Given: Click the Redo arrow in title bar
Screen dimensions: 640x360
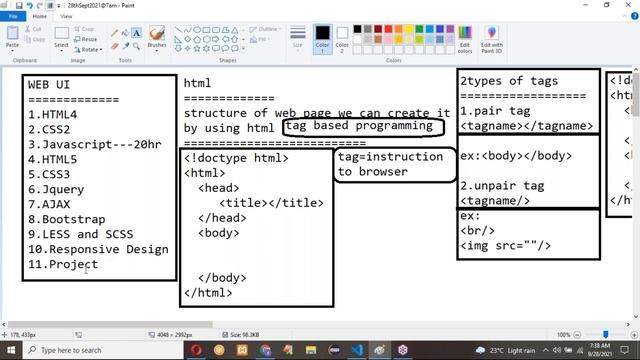Looking at the screenshot, I should coord(40,5).
